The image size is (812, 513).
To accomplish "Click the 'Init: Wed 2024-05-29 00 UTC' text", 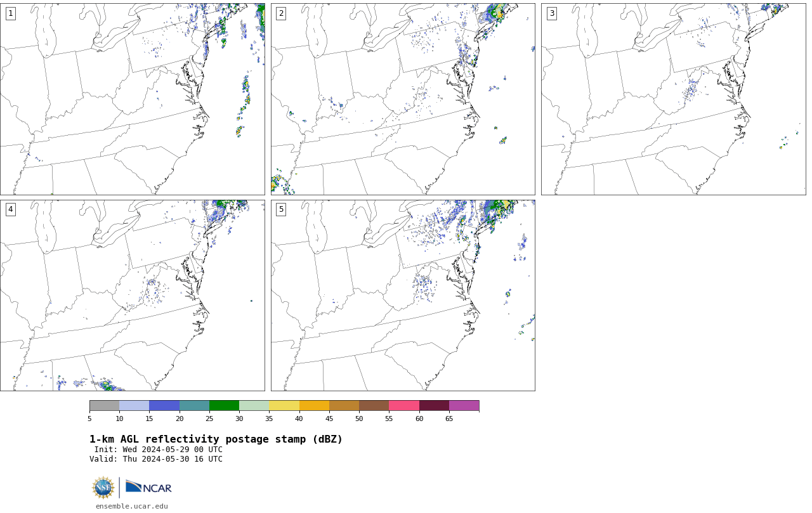I will 159,450.
